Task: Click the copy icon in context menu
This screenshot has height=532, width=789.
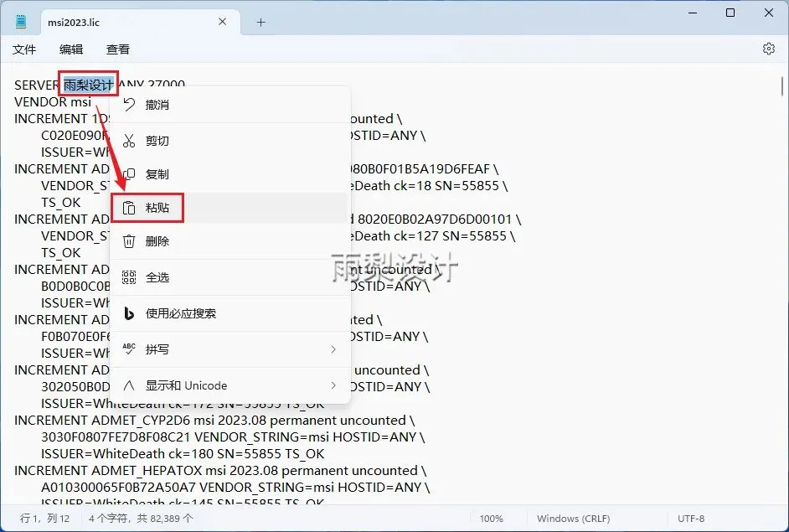Action: point(129,174)
